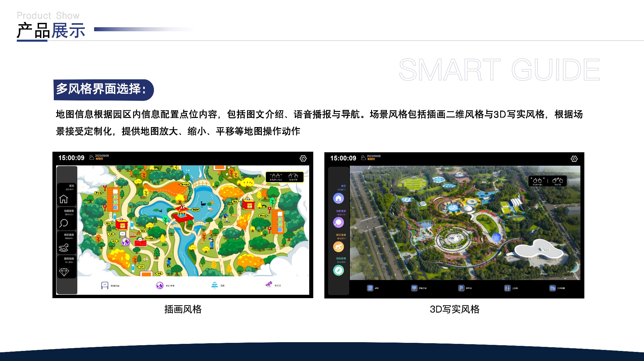Image resolution: width=644 pixels, height=361 pixels.
Task: Click white cloud-shaped building on 3D map
Action: (x=539, y=250)
